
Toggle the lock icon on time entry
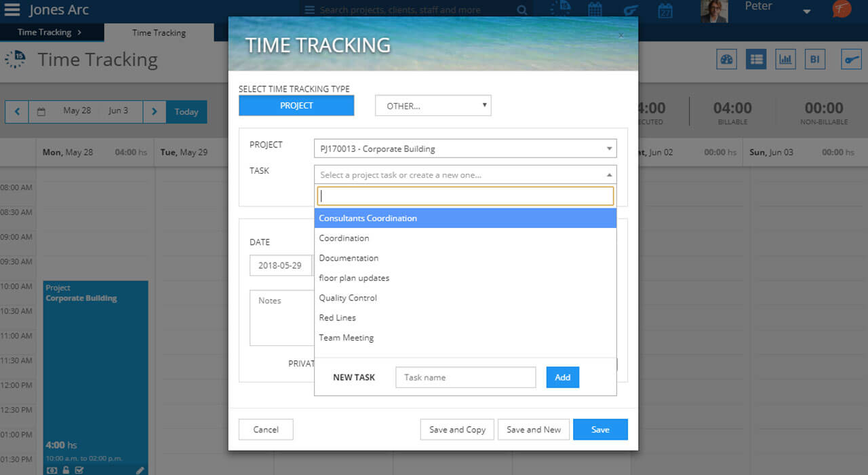66,470
